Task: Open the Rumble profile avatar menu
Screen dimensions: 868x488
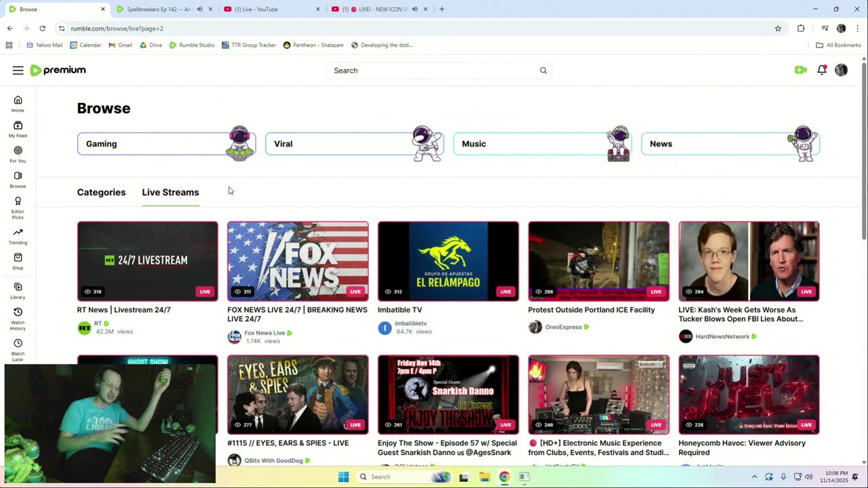Action: pos(842,70)
